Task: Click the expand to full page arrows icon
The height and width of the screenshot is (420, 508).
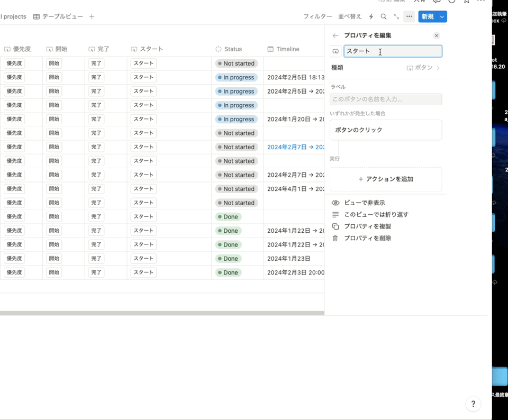Action: point(396,17)
